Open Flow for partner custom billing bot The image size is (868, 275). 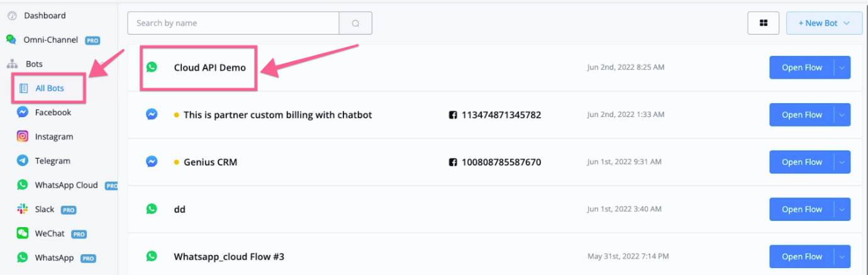coord(802,115)
